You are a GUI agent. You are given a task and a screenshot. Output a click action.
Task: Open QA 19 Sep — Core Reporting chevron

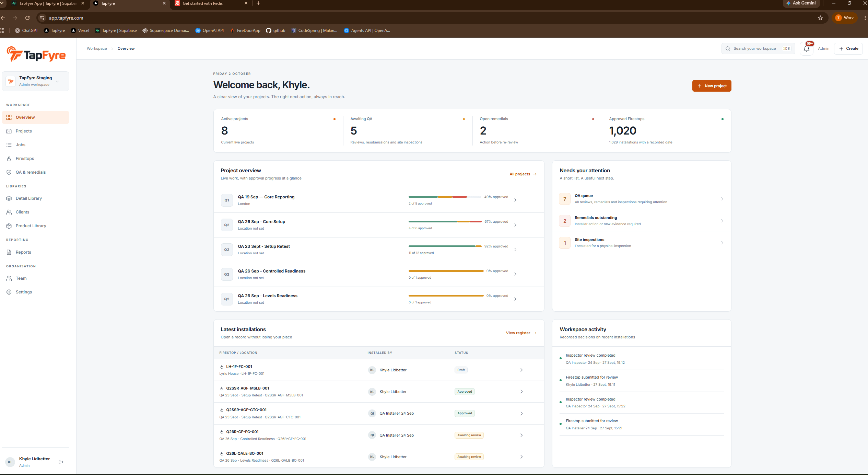tap(515, 200)
